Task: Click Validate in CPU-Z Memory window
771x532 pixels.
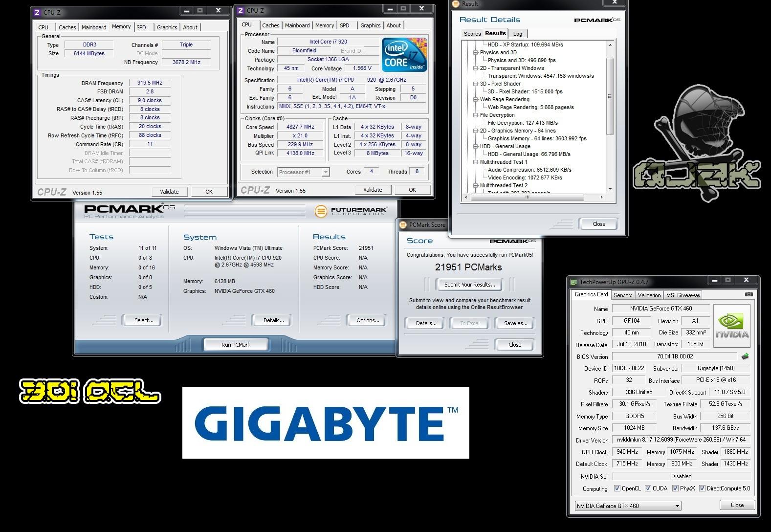Action: pos(169,192)
